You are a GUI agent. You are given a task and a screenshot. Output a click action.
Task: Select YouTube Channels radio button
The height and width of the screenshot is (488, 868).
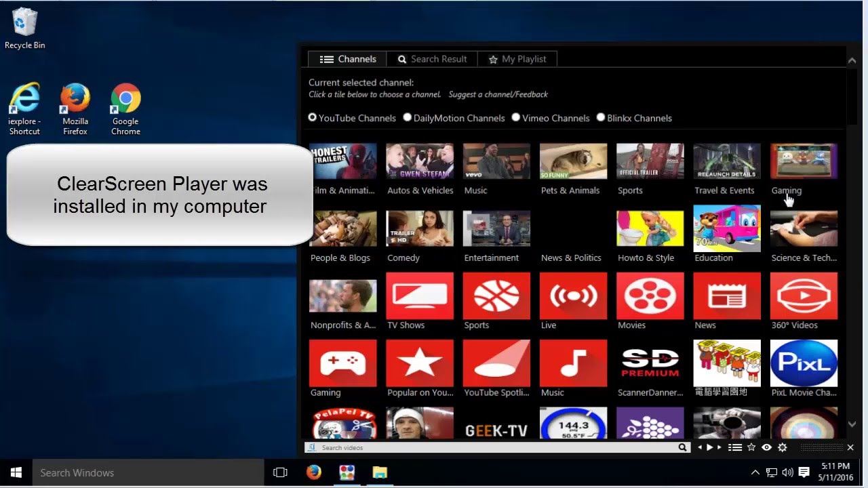click(x=313, y=117)
